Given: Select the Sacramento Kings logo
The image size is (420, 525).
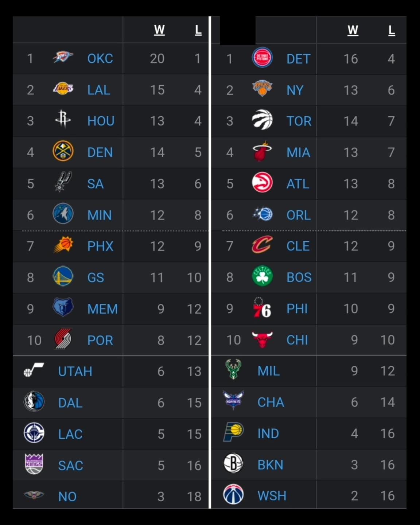Looking at the screenshot, I should (34, 464).
